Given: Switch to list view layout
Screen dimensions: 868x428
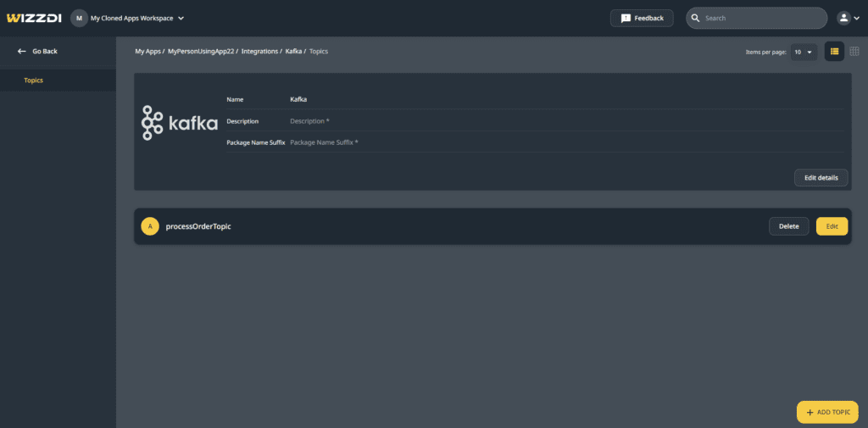Looking at the screenshot, I should click(x=834, y=52).
